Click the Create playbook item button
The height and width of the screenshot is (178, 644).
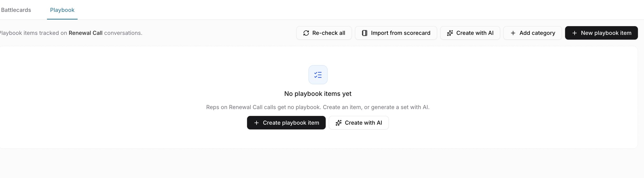(286, 123)
